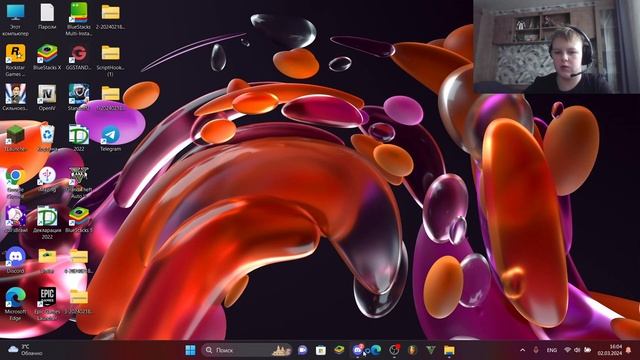Launch the Discord desktop shortcut
Image resolution: width=640 pixels, height=360 pixels.
click(x=16, y=260)
